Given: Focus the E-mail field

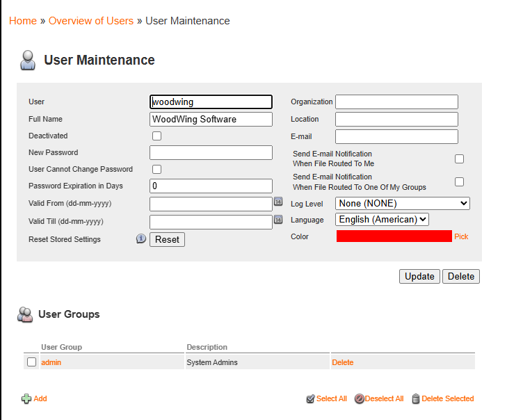Looking at the screenshot, I should (x=397, y=136).
